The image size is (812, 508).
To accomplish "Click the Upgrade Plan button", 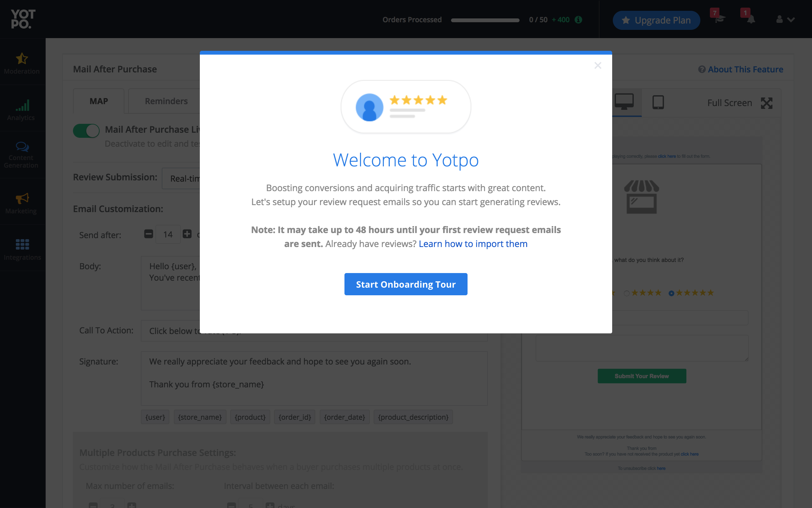I will pos(656,20).
